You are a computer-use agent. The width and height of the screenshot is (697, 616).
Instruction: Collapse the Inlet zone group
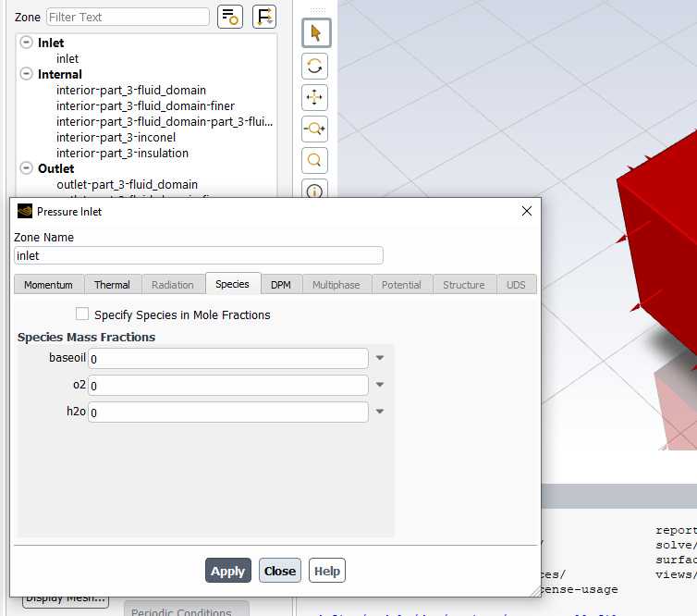[x=26, y=43]
